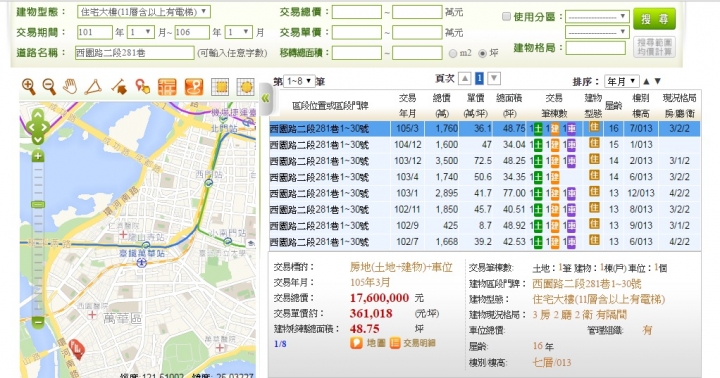720x378 pixels.
Task: Click the 總價 column header
Action: 441,105
